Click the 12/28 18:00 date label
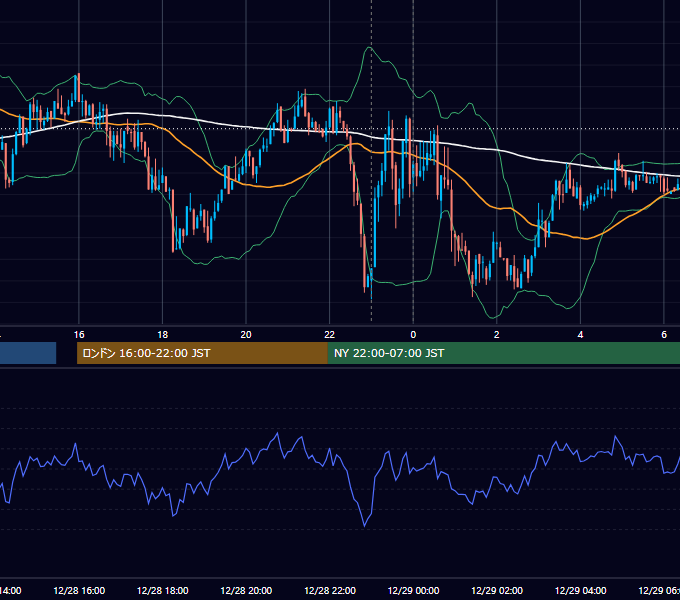 [x=163, y=591]
